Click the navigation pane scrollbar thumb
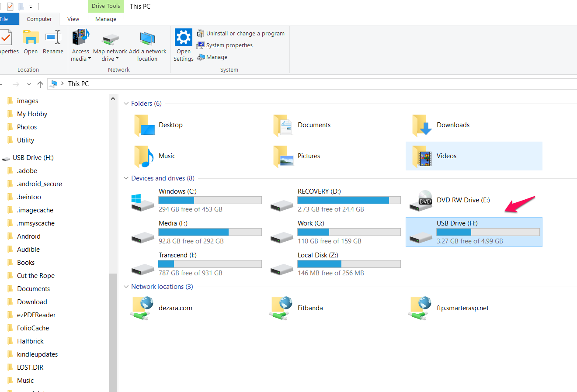The image size is (577, 392). [x=113, y=333]
